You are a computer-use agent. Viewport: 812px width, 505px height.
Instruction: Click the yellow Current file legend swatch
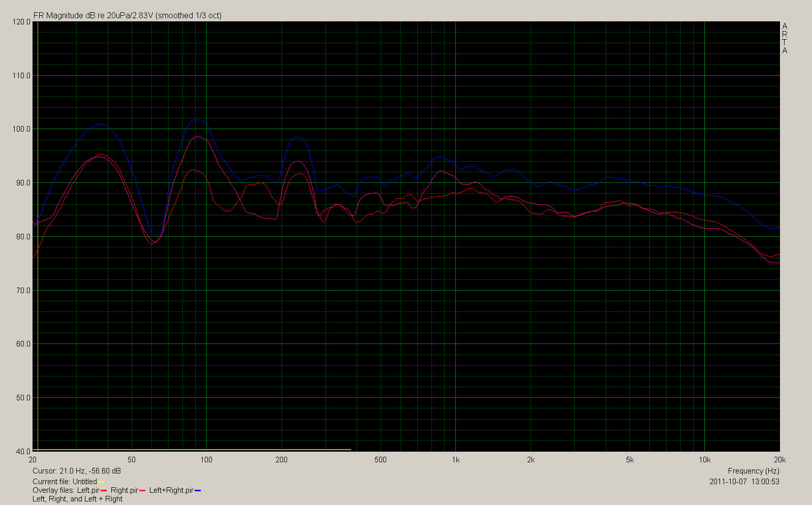click(102, 482)
